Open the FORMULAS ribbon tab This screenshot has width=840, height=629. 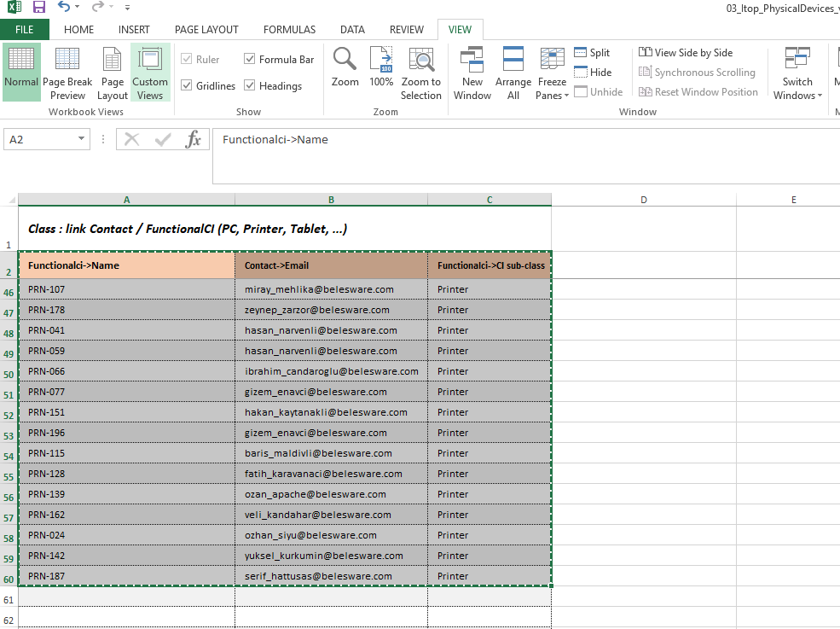289,30
